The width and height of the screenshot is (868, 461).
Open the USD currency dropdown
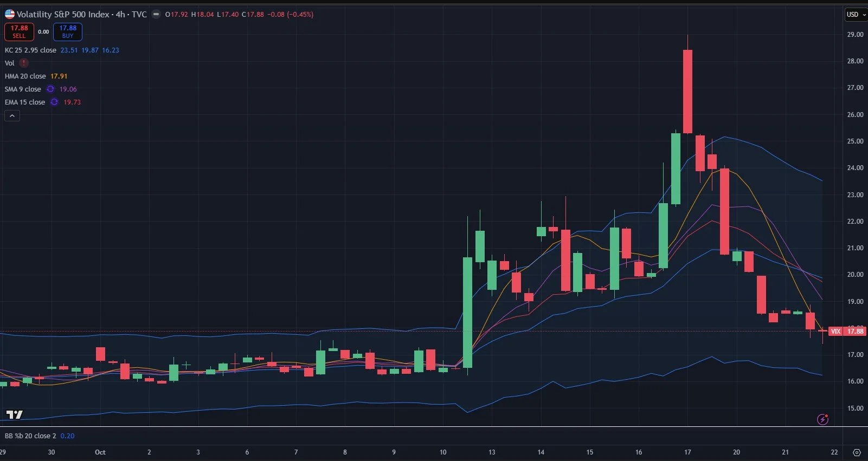pyautogui.click(x=856, y=15)
